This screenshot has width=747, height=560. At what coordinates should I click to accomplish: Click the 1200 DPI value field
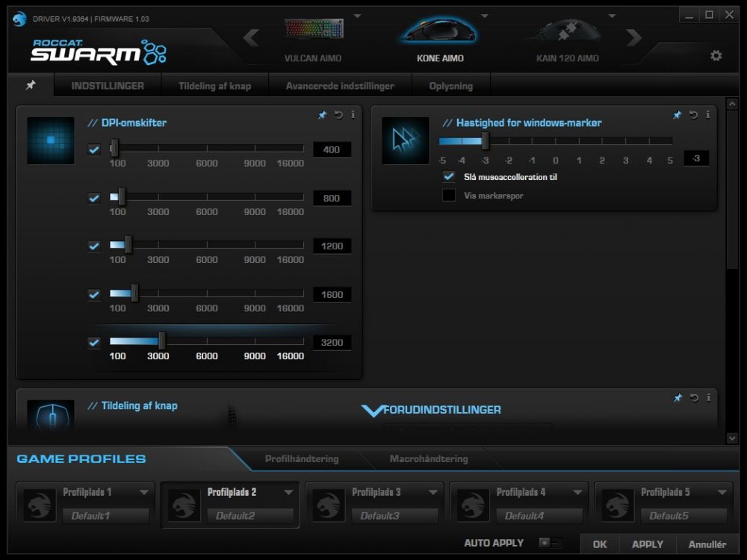point(332,246)
